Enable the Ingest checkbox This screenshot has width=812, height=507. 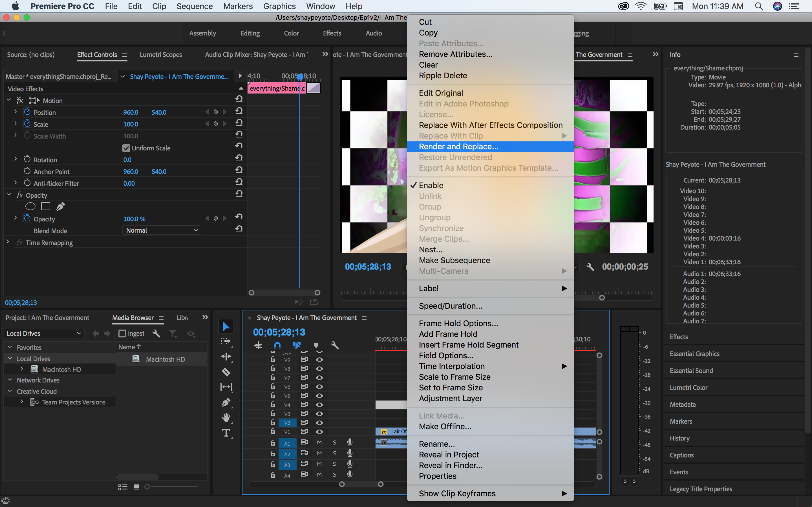tap(122, 333)
